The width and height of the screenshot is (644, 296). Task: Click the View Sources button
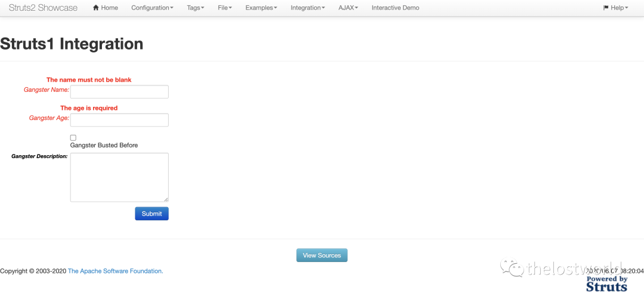(322, 255)
